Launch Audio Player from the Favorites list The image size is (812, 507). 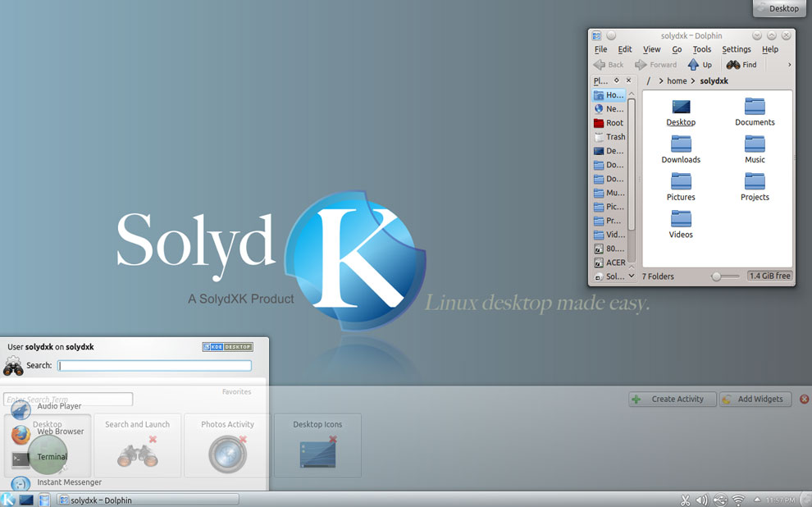coord(47,408)
